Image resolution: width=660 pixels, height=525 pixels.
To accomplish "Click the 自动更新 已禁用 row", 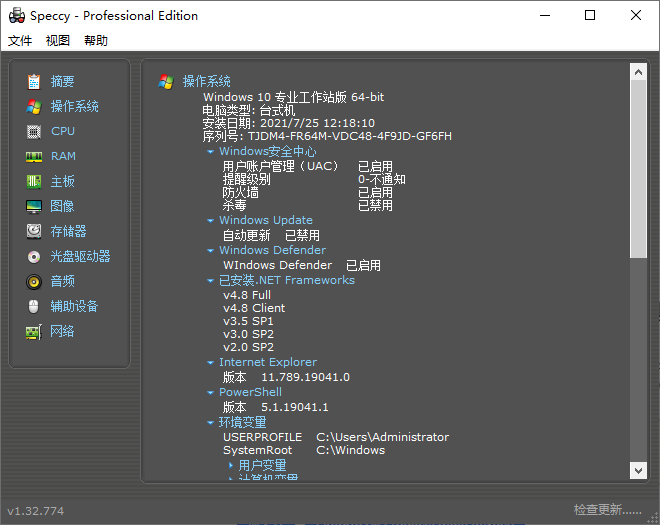I will click(x=271, y=235).
